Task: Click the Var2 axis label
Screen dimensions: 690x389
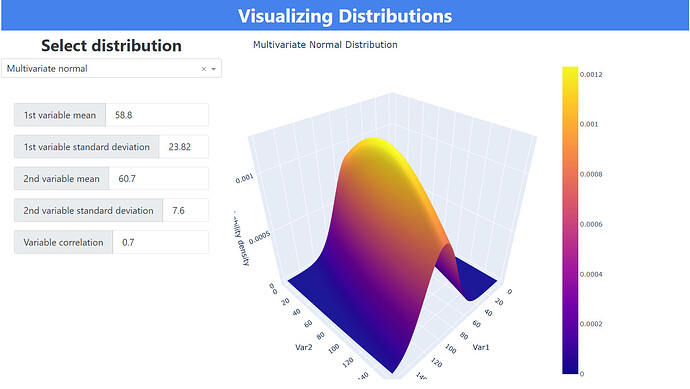Action: tap(304, 347)
